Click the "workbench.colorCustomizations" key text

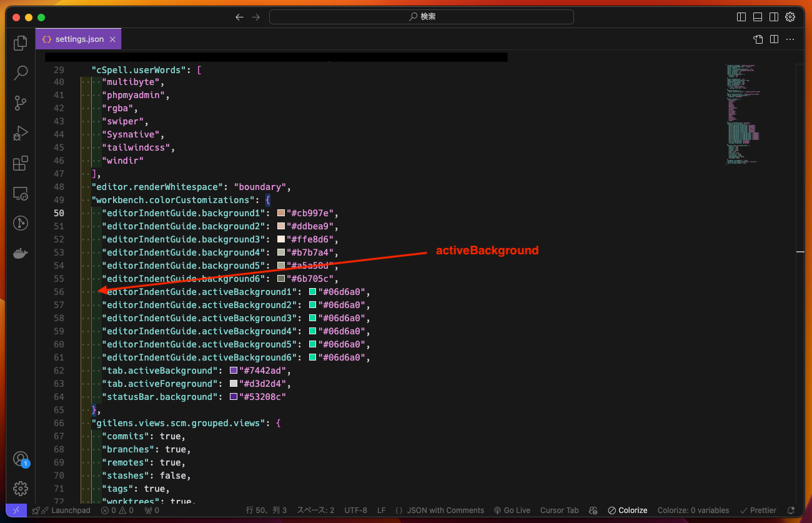(173, 200)
